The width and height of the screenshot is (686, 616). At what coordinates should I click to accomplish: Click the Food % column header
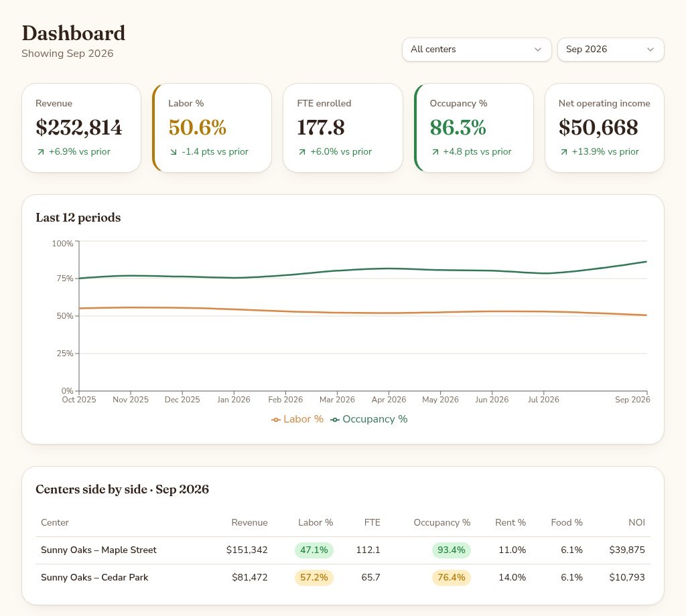567,522
